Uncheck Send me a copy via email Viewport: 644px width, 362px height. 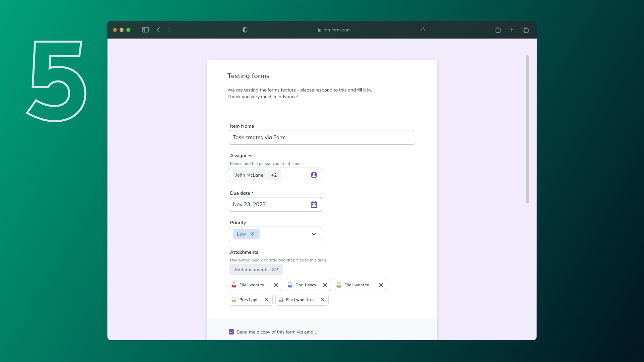(231, 332)
